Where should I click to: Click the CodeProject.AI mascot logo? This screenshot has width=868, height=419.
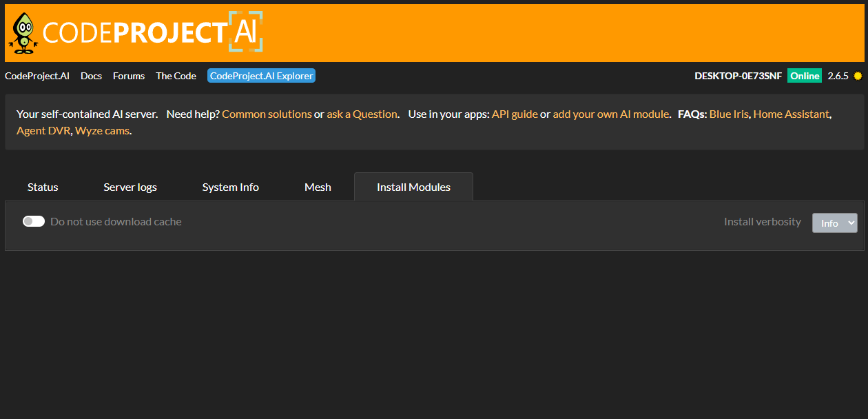click(x=24, y=33)
